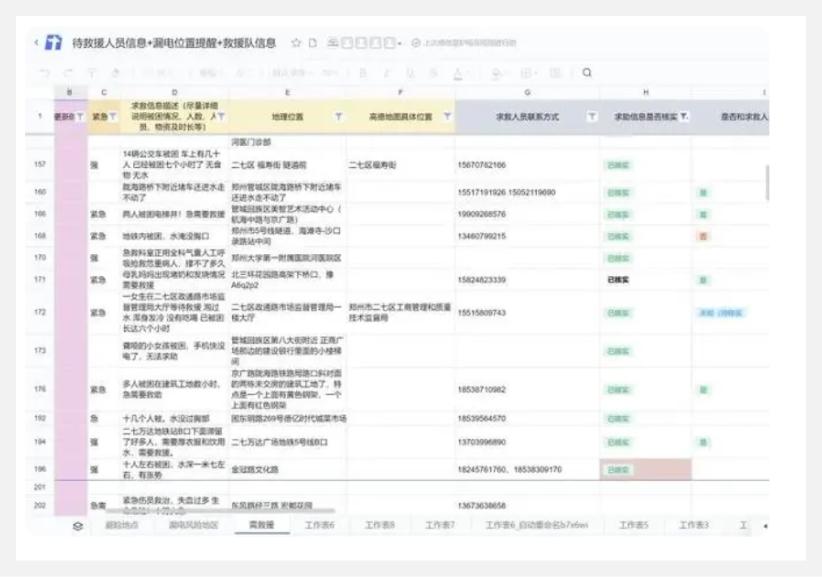Toggle bold formatting
Screen dimensions: 822x577
pyautogui.click(x=364, y=71)
